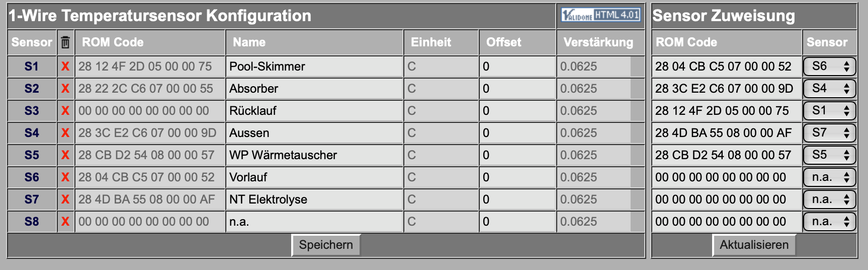Click the Aktualisieren button
This screenshot has width=868, height=270.
point(754,245)
